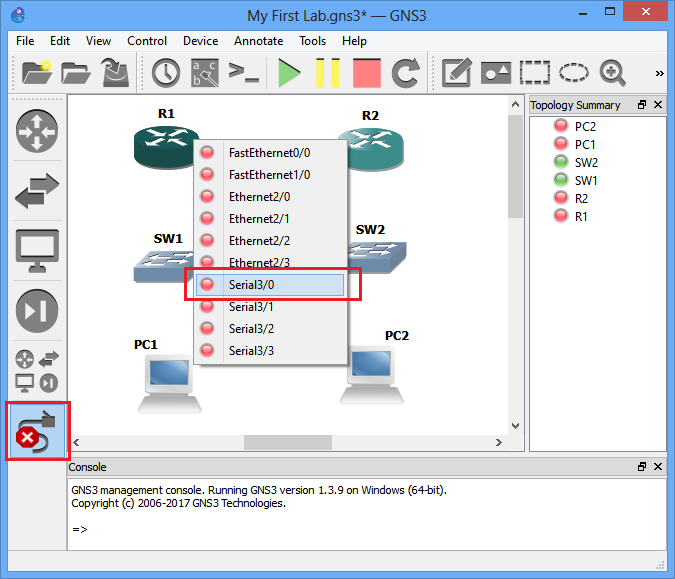
Task: Select R2 in Topology Summary
Action: [581, 198]
